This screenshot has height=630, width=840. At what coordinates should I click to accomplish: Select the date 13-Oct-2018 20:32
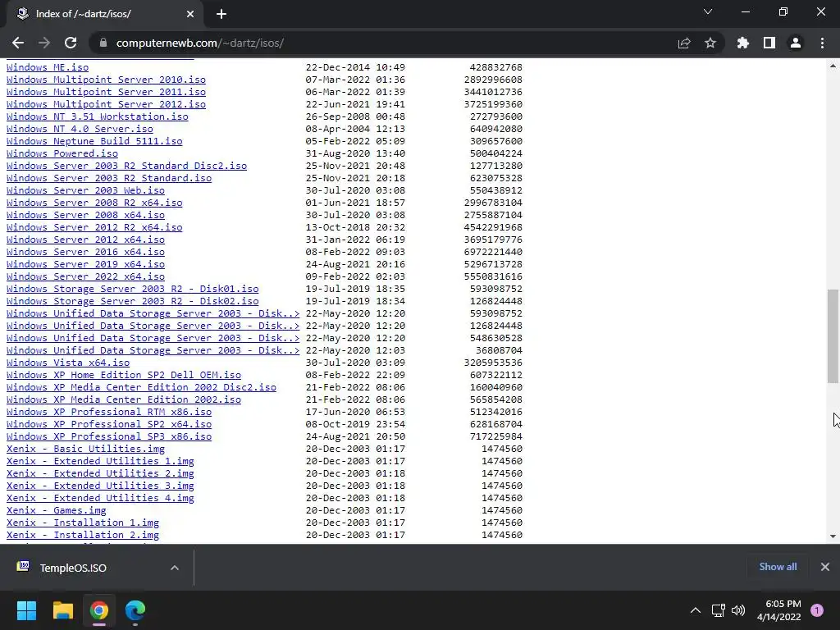pyautogui.click(x=356, y=228)
